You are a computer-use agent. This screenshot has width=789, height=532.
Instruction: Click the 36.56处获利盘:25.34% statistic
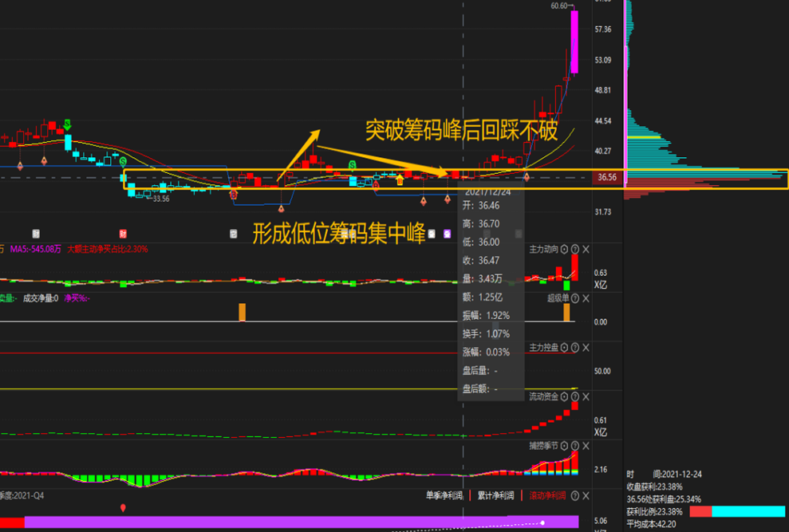(665, 499)
